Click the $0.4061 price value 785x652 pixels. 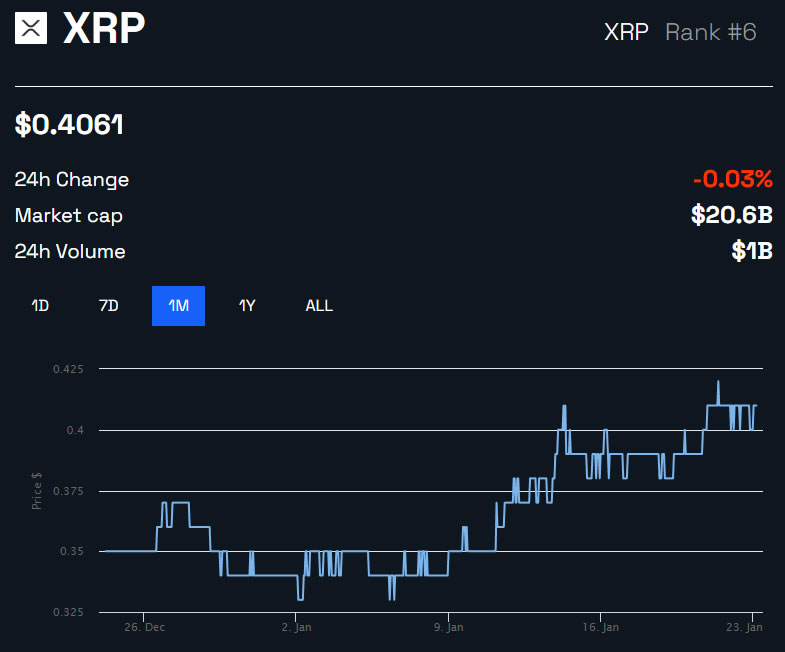point(69,125)
